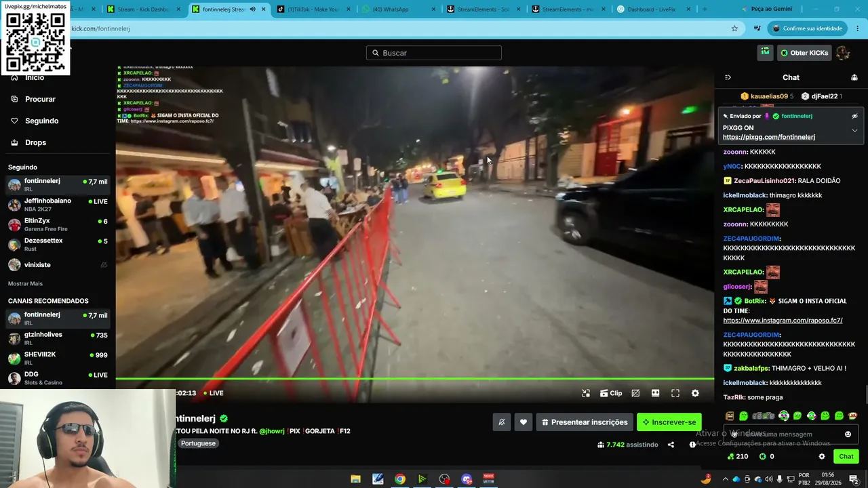868x488 pixels.
Task: Open Seguindo in the sidebar
Action: [42, 121]
